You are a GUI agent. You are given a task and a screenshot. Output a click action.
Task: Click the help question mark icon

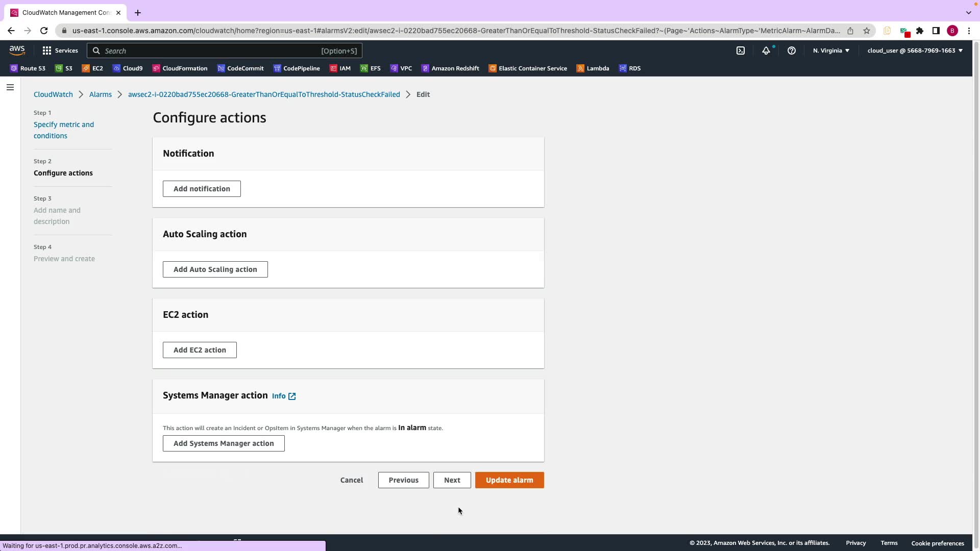791,51
